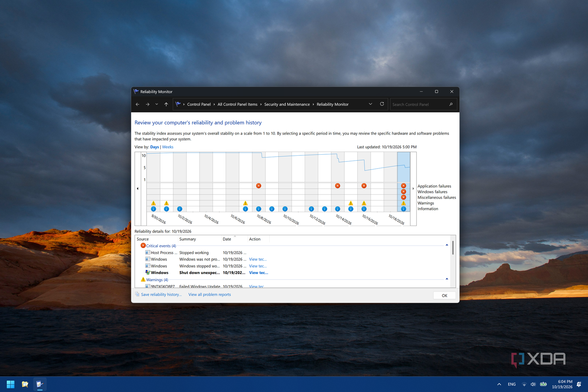This screenshot has width=588, height=392.
Task: Open View technical details for Shut down unexpectedly
Action: pyautogui.click(x=258, y=273)
